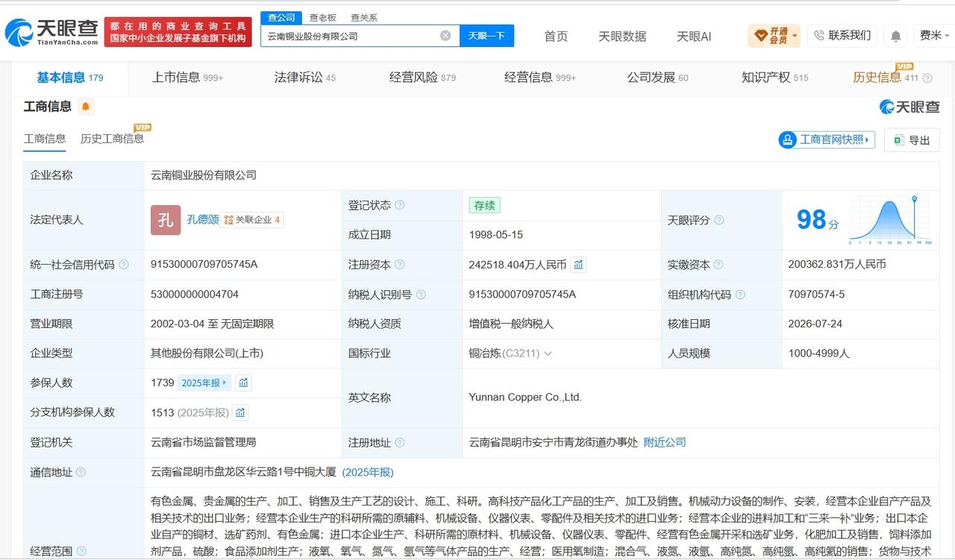Open the 孔德颂 legal representative link

(x=203, y=220)
